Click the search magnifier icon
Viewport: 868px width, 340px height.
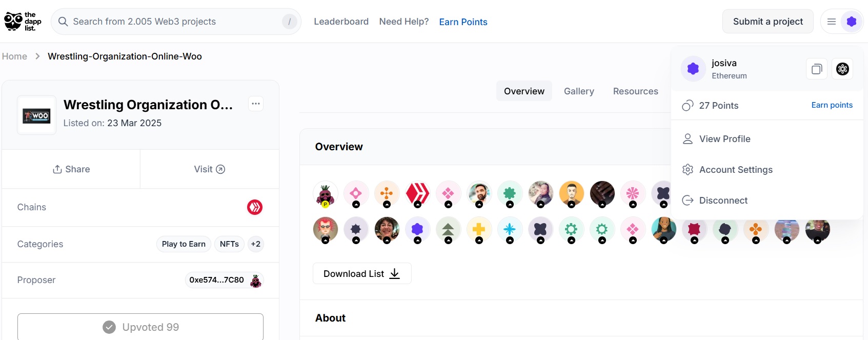coord(63,22)
